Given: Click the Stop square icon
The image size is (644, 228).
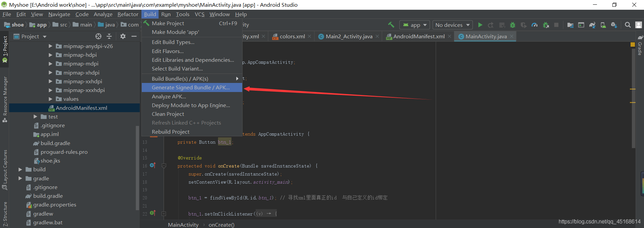Looking at the screenshot, I should 556,25.
